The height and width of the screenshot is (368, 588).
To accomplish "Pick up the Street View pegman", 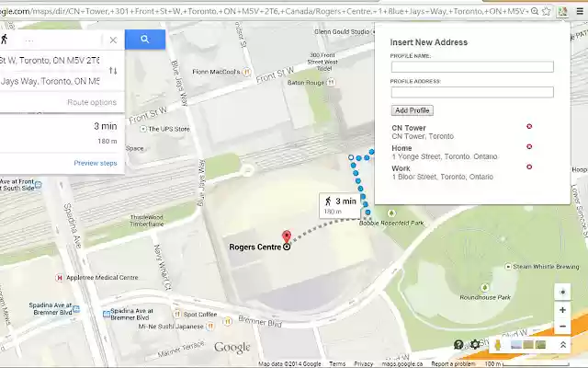I will pos(498,345).
